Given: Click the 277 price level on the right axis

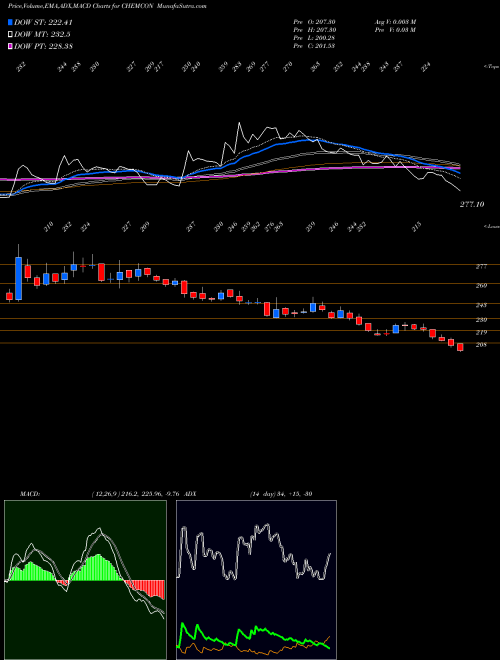Looking at the screenshot, I should pyautogui.click(x=482, y=266).
